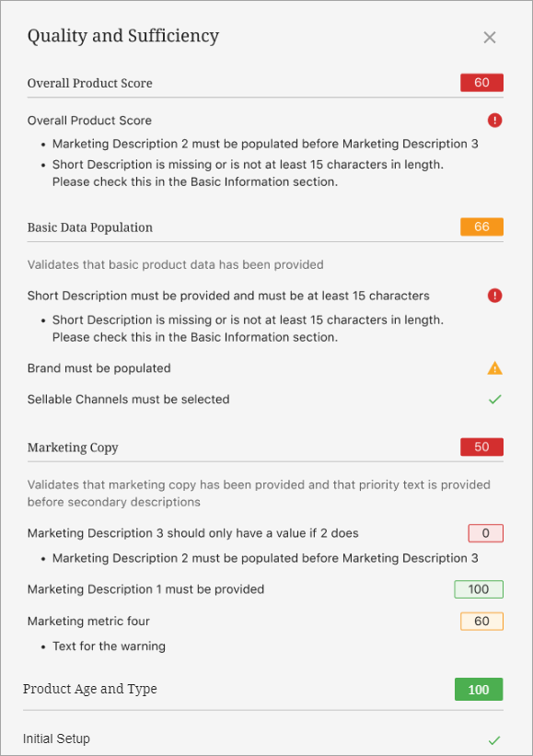Click the green checkmark for Sellable Channels
This screenshot has height=756, width=533.
[494, 400]
